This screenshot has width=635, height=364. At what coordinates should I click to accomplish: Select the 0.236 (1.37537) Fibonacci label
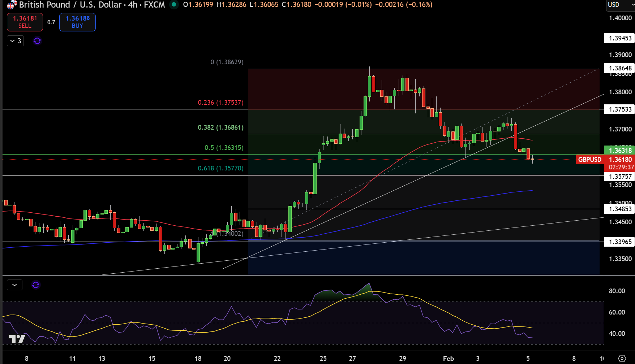pos(220,103)
